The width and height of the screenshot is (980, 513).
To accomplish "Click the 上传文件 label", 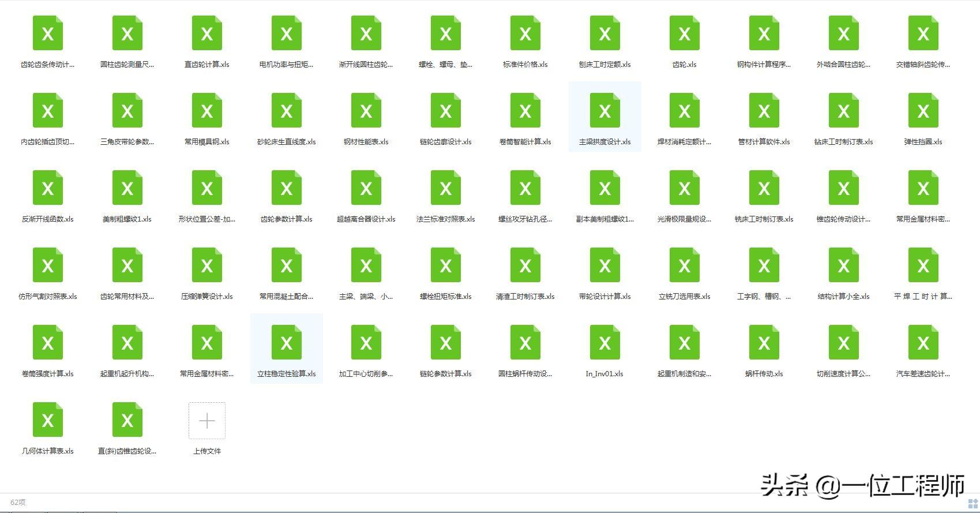I will (207, 451).
